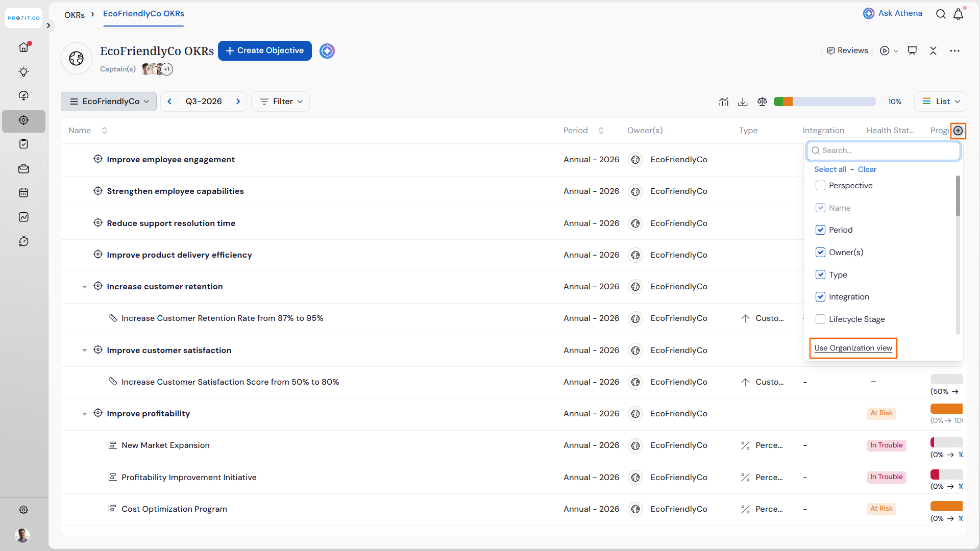Image resolution: width=980 pixels, height=551 pixels.
Task: Check the Perspective column checkbox
Action: point(820,186)
